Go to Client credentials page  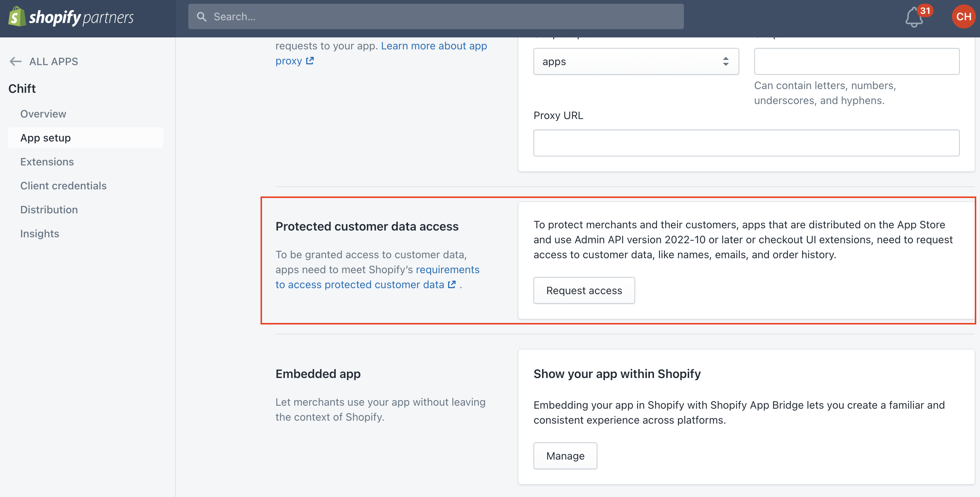pos(63,186)
